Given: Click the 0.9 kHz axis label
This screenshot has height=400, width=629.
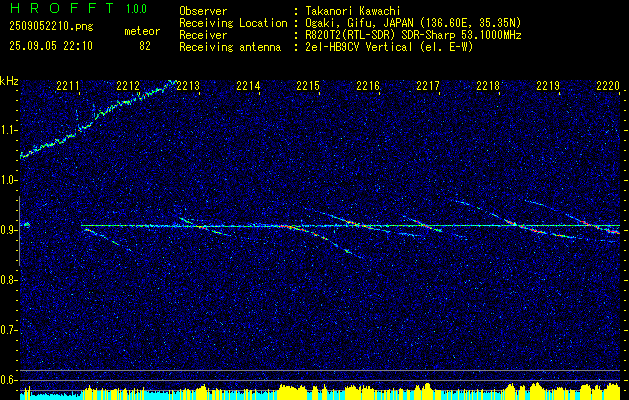Looking at the screenshot, I should [8, 230].
